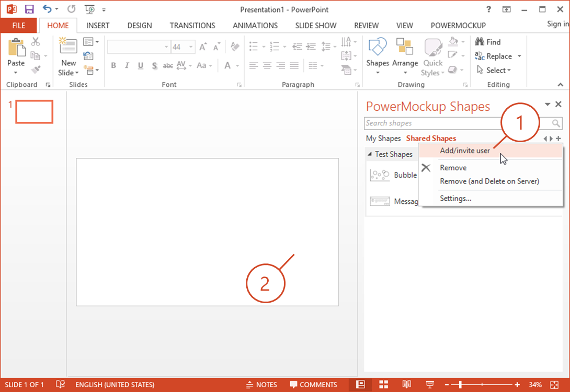Select the Format Painter brush icon
Viewport: 570px width, 392px height.
click(x=35, y=70)
